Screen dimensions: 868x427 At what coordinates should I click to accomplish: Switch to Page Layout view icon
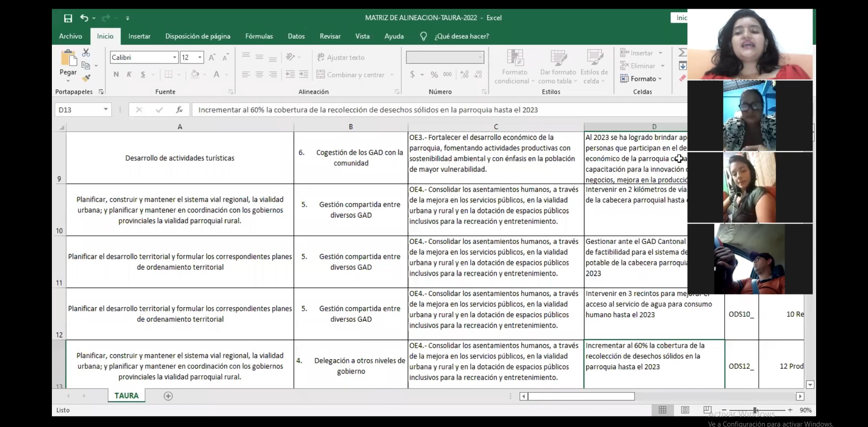coord(685,410)
